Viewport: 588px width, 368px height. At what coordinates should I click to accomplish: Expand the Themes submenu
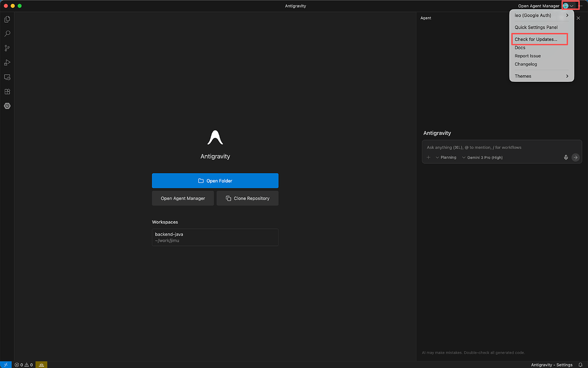pos(541,76)
